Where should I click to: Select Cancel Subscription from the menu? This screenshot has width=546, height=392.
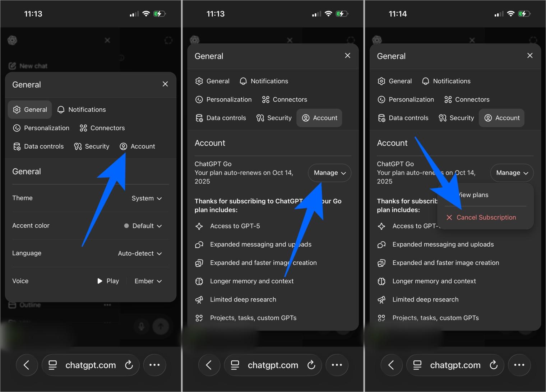coord(481,217)
